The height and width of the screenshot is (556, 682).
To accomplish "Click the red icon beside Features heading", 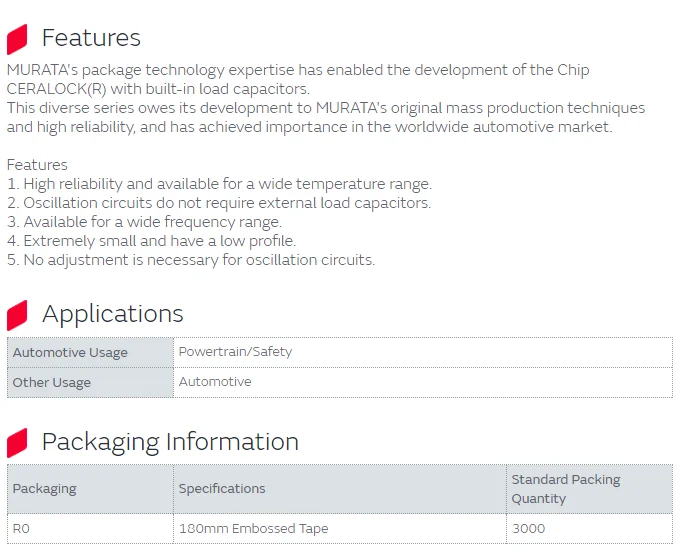I will (17, 40).
